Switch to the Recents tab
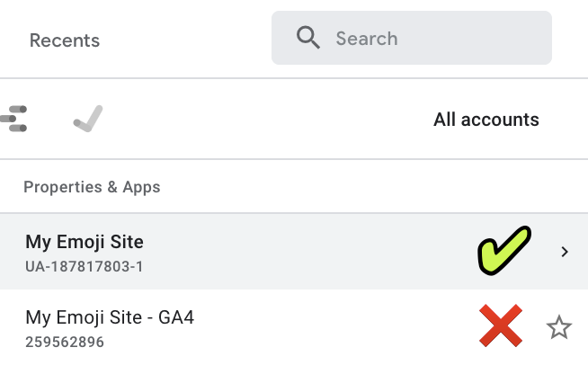The width and height of the screenshot is (588, 392). coord(65,40)
